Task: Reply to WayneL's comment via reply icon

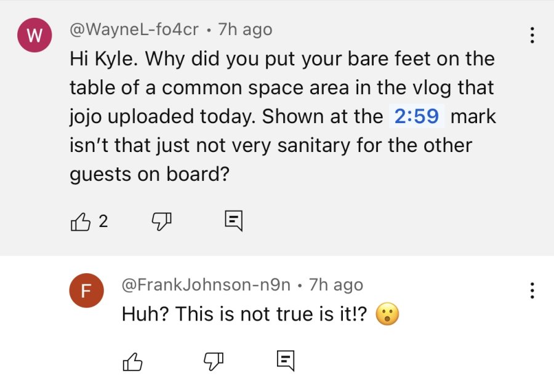Action: tap(234, 221)
